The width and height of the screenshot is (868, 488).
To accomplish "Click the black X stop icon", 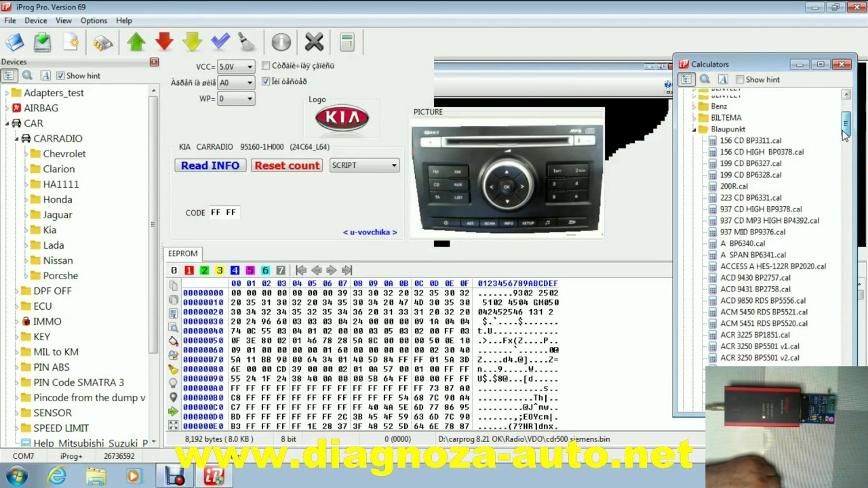I will coord(314,42).
